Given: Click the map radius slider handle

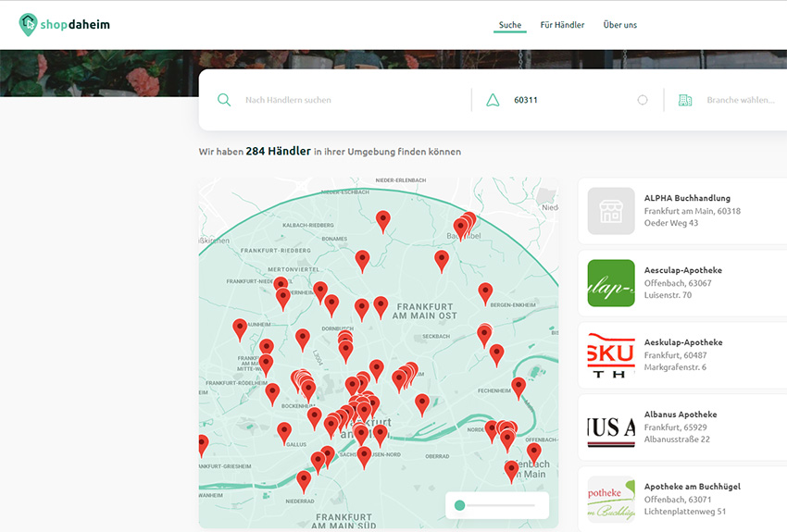Looking at the screenshot, I should pos(460,505).
